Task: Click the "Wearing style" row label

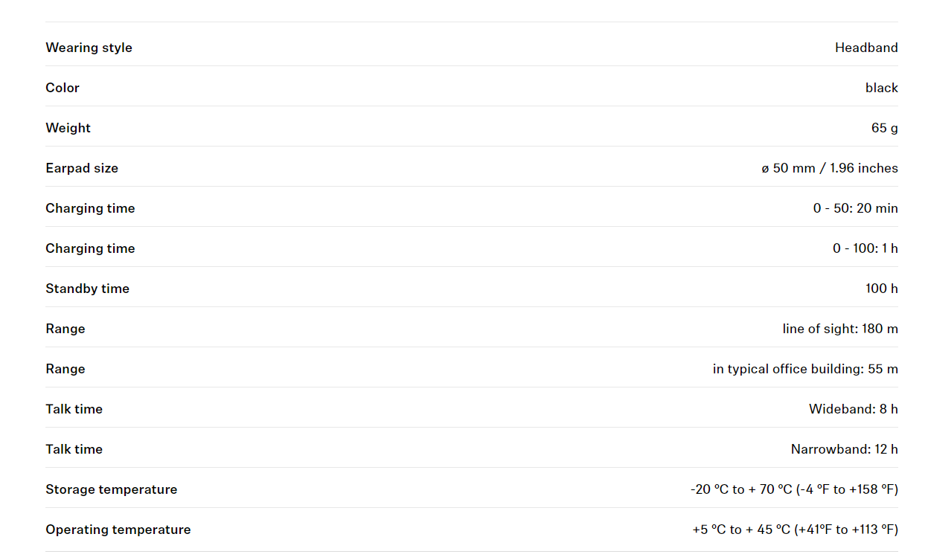Action: 89,48
